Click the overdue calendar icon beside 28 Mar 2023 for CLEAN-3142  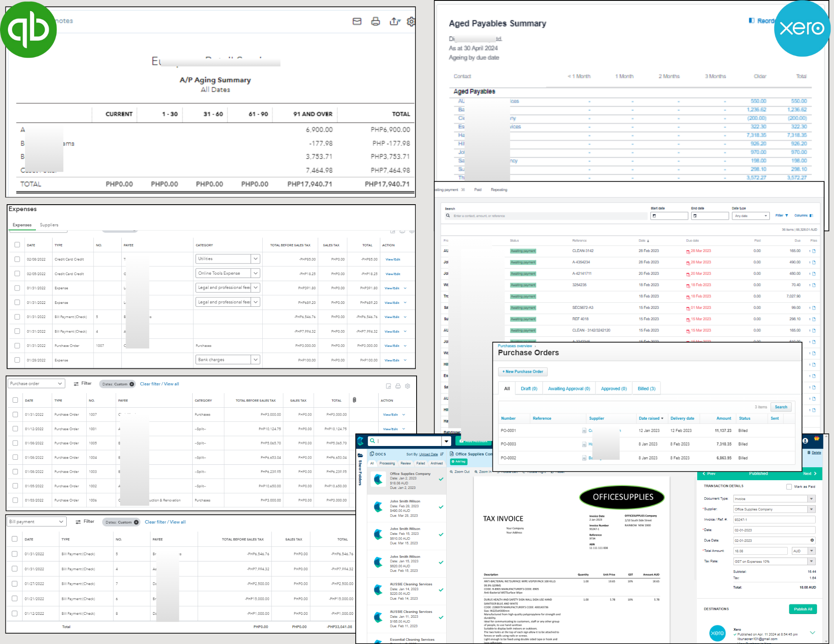(x=688, y=251)
